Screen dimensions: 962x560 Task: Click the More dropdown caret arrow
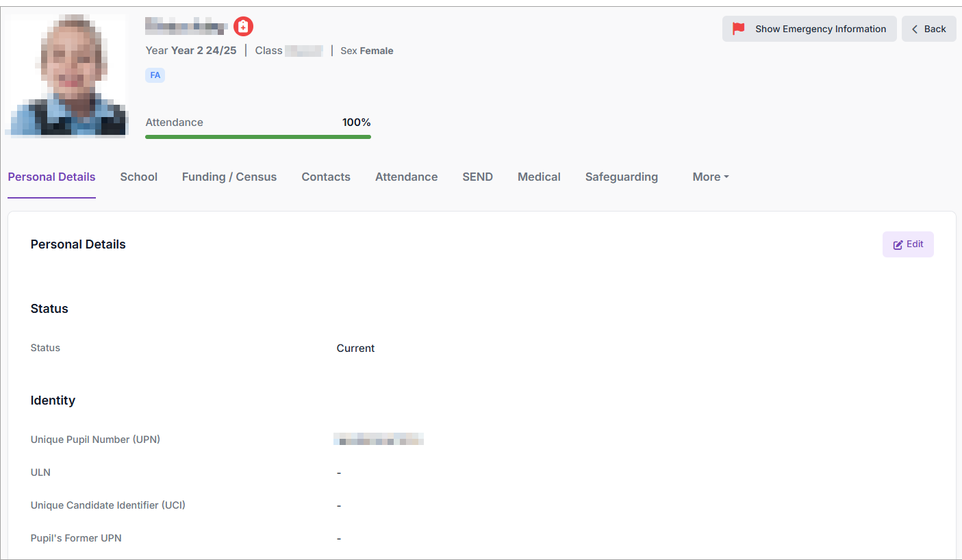(726, 177)
